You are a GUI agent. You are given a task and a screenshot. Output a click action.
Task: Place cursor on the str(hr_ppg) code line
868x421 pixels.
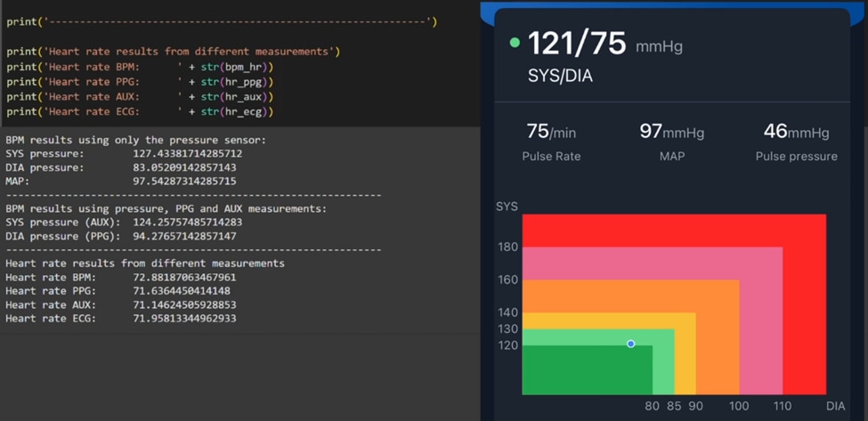pos(141,82)
